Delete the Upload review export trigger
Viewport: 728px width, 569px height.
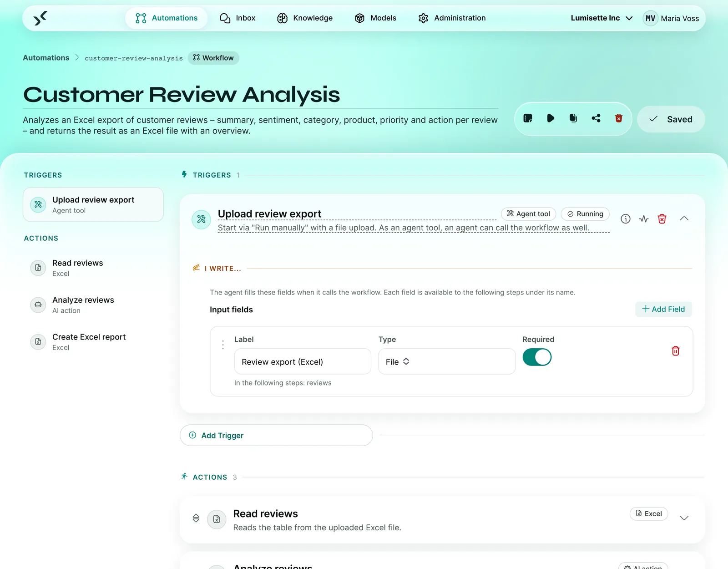pyautogui.click(x=662, y=219)
